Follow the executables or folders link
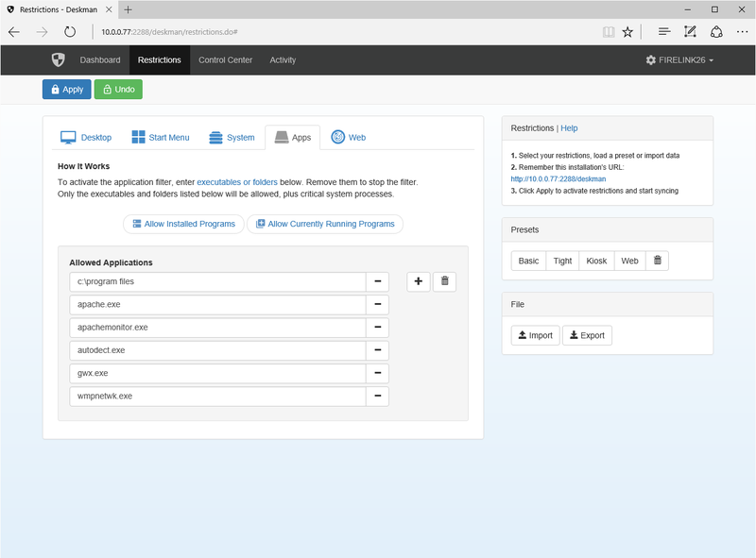 pos(237,182)
